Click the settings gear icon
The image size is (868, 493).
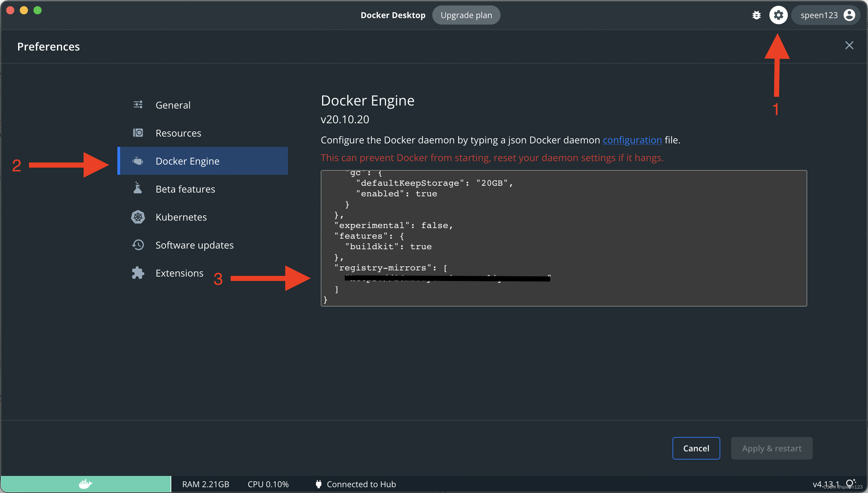tap(778, 15)
